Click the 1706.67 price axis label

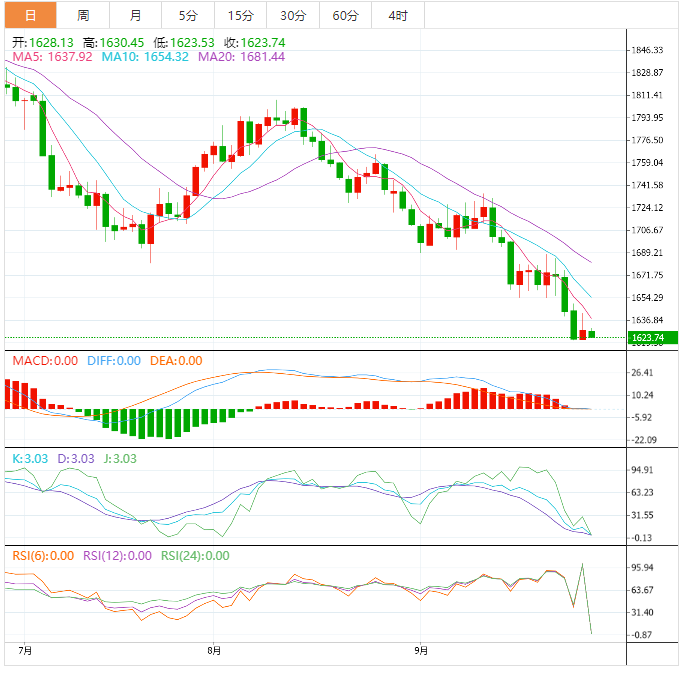(x=647, y=230)
